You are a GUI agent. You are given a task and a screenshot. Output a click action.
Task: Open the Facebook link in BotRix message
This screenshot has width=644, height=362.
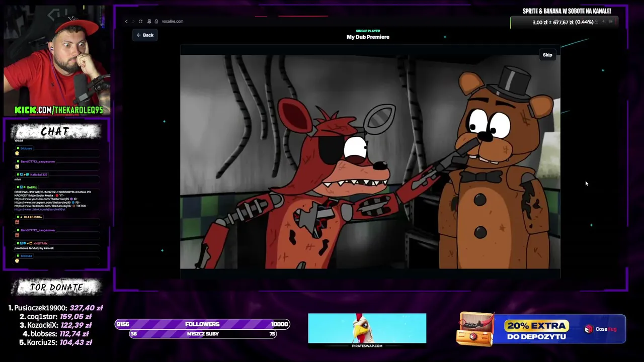click(x=44, y=206)
